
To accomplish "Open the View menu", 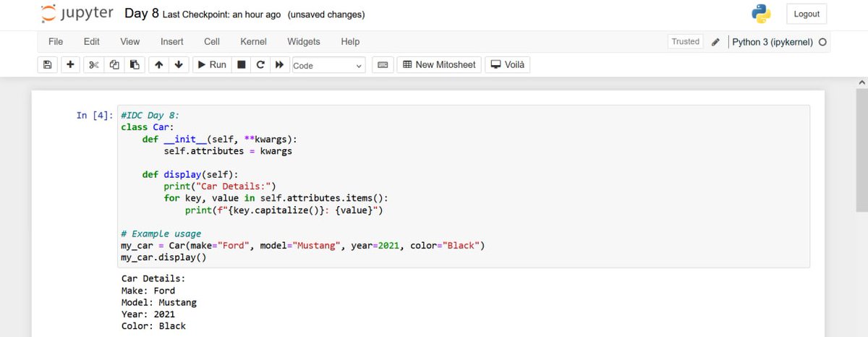I will pyautogui.click(x=129, y=41).
